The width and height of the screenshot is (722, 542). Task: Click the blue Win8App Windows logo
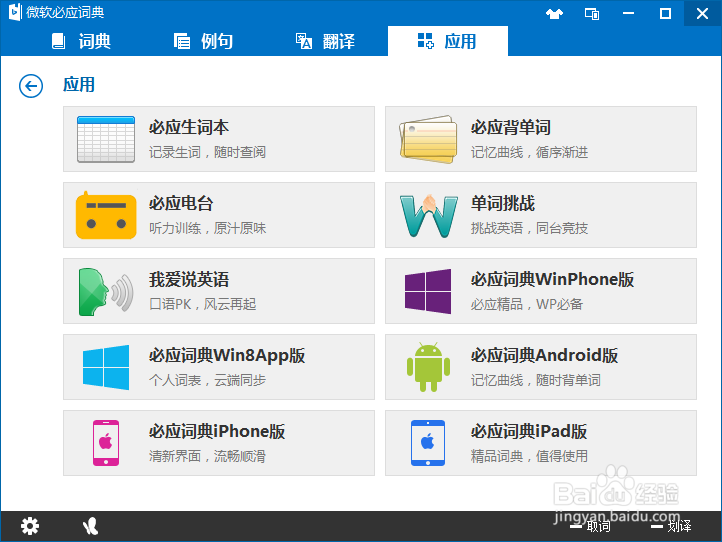[x=106, y=367]
